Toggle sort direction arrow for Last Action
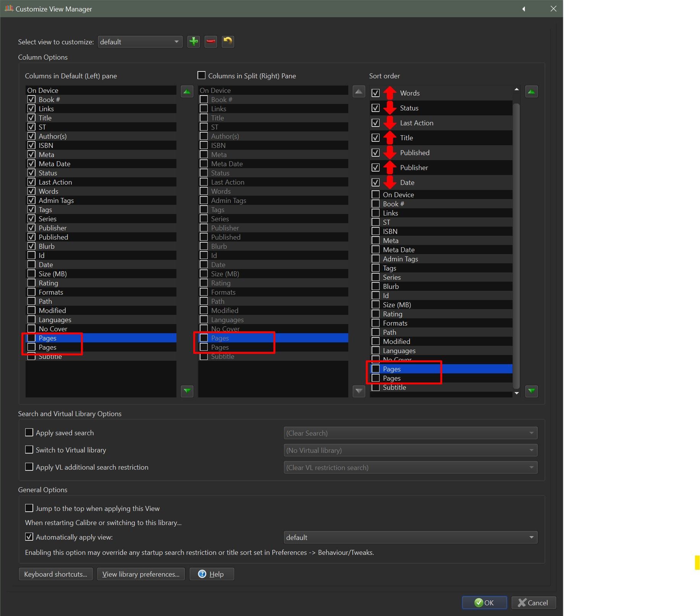This screenshot has width=700, height=616. 390,123
